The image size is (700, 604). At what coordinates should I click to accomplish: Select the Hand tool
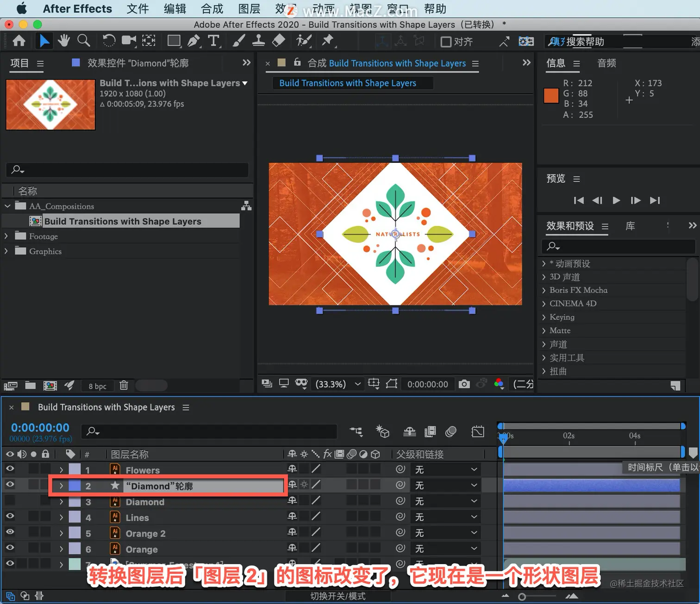(63, 41)
